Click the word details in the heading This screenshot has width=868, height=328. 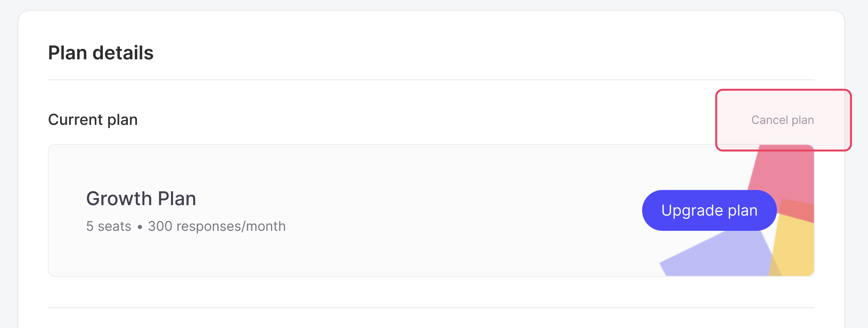[123, 53]
